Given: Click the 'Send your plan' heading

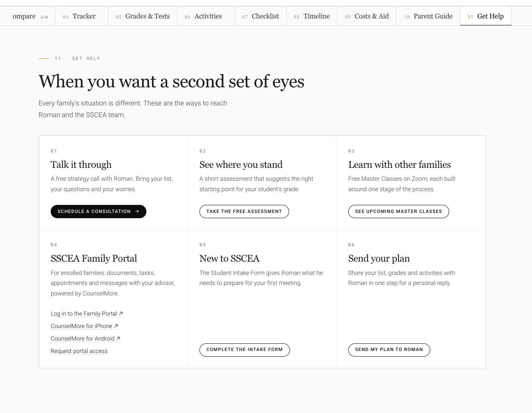Looking at the screenshot, I should pos(379,258).
